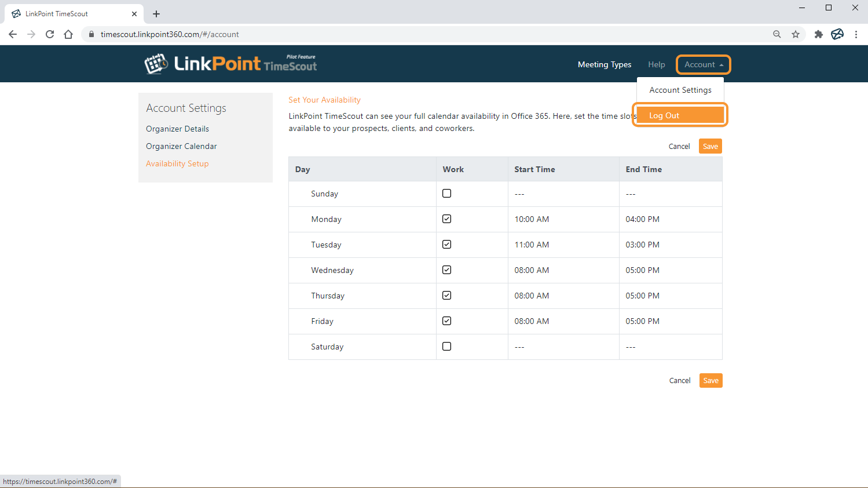The height and width of the screenshot is (488, 868).
Task: Choose Account Settings from the dropdown
Action: [x=680, y=90]
